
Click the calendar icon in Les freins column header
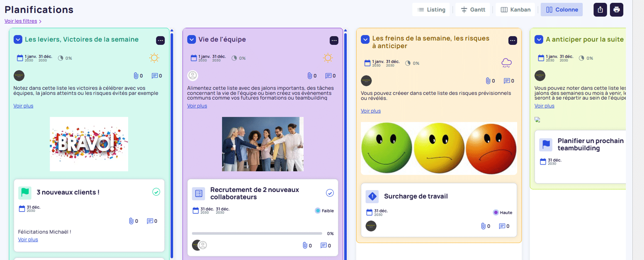pos(367,63)
